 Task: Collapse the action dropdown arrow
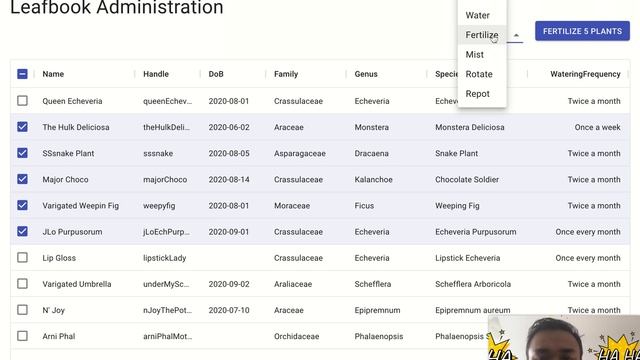coord(516,36)
